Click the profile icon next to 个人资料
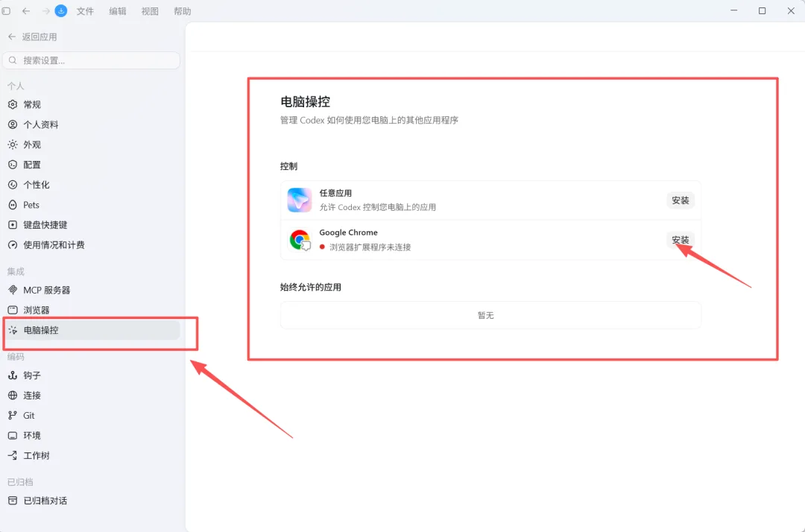 pos(13,124)
